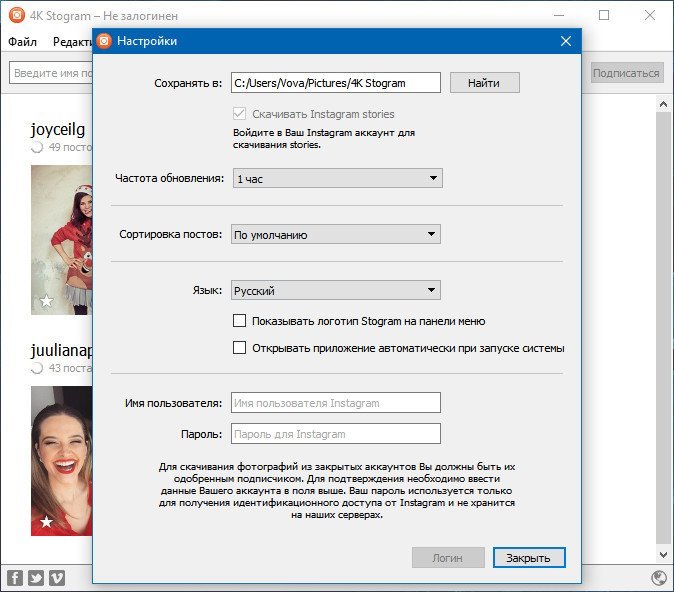674x592 pixels.
Task: Click 4K Stogram app icon in title bar
Action: [x=17, y=15]
